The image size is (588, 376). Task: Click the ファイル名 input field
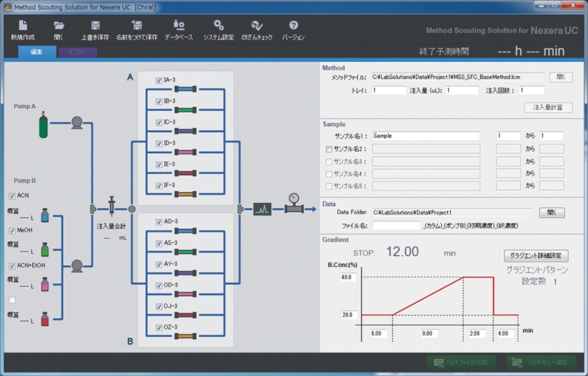tap(396, 226)
